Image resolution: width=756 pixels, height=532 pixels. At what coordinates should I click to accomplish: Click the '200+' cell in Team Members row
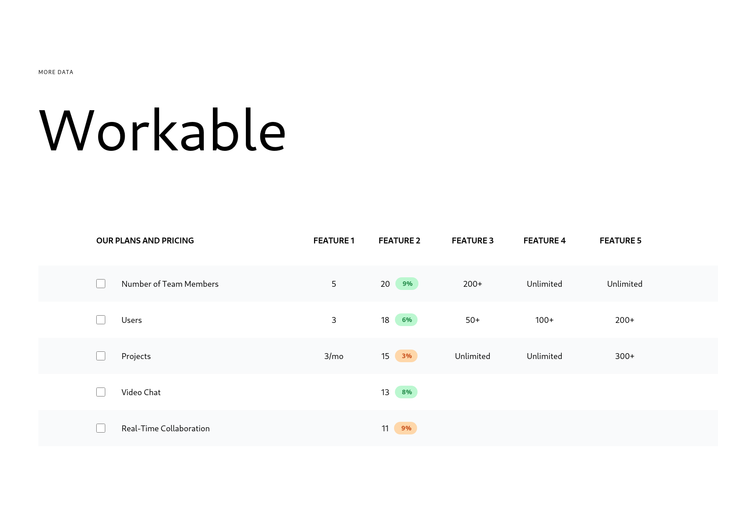(x=473, y=284)
